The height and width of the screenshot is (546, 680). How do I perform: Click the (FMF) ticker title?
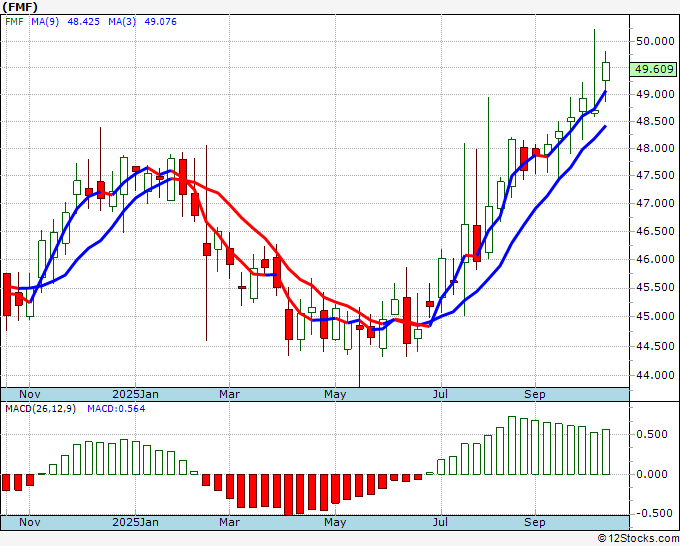tap(20, 7)
